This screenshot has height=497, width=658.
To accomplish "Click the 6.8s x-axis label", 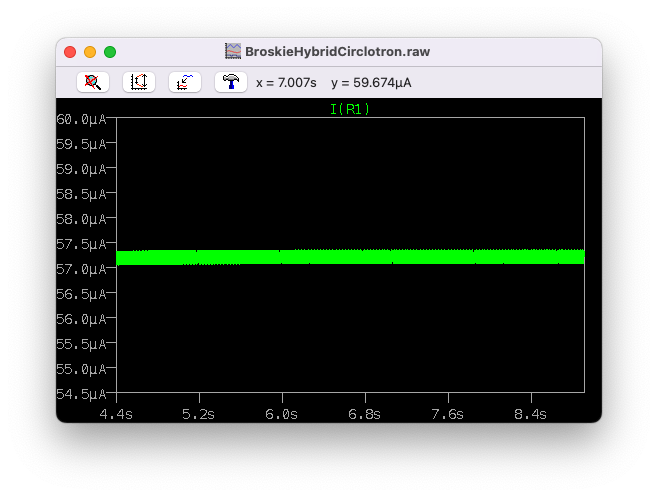I will [365, 415].
